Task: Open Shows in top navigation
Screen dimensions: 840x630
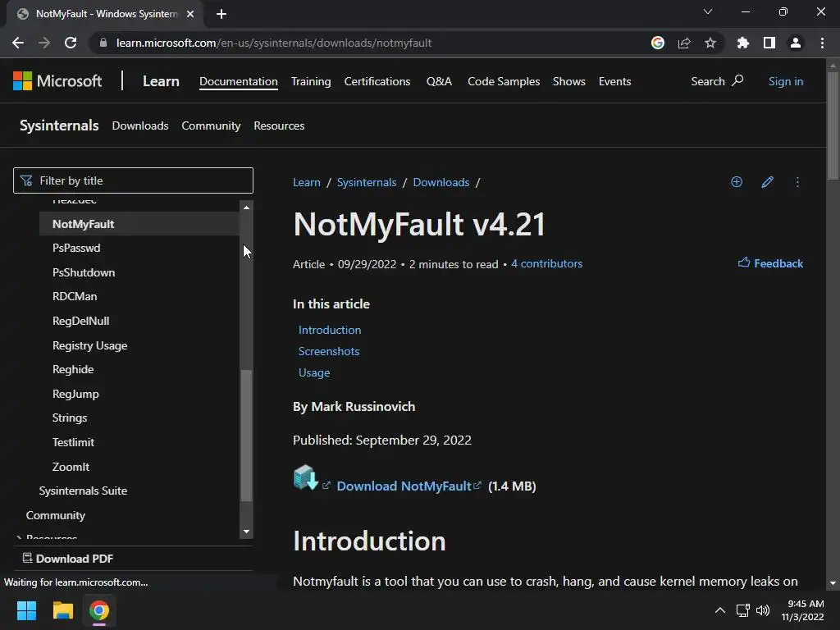Action: (569, 81)
